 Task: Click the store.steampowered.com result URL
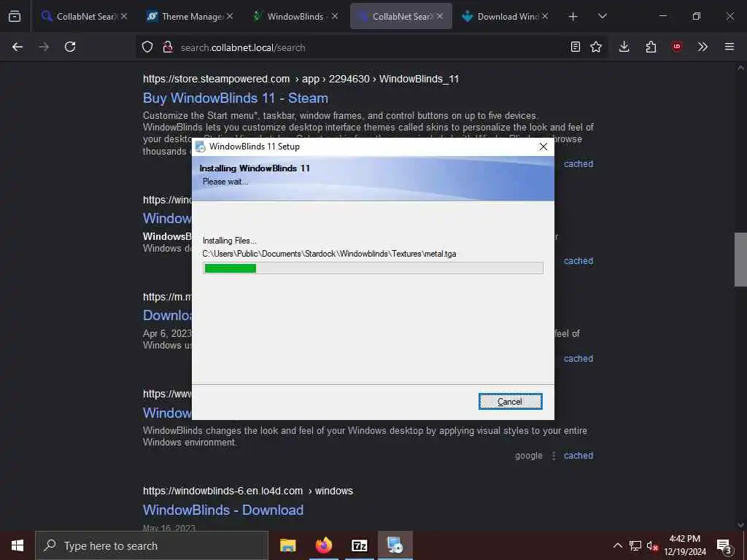(301, 79)
